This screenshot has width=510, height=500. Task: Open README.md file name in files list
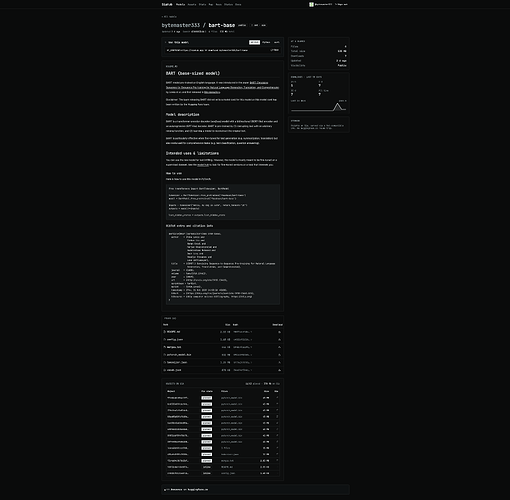click(173, 332)
